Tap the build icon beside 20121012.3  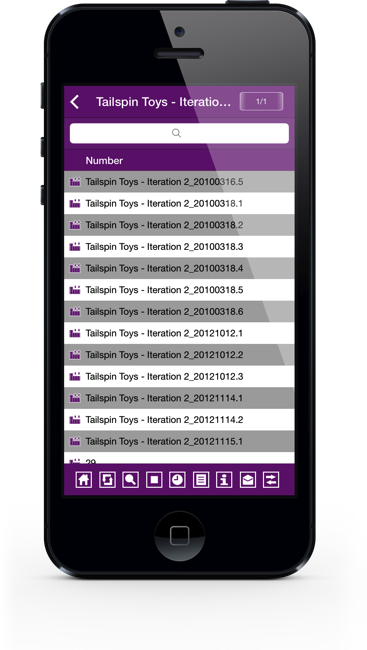point(75,376)
